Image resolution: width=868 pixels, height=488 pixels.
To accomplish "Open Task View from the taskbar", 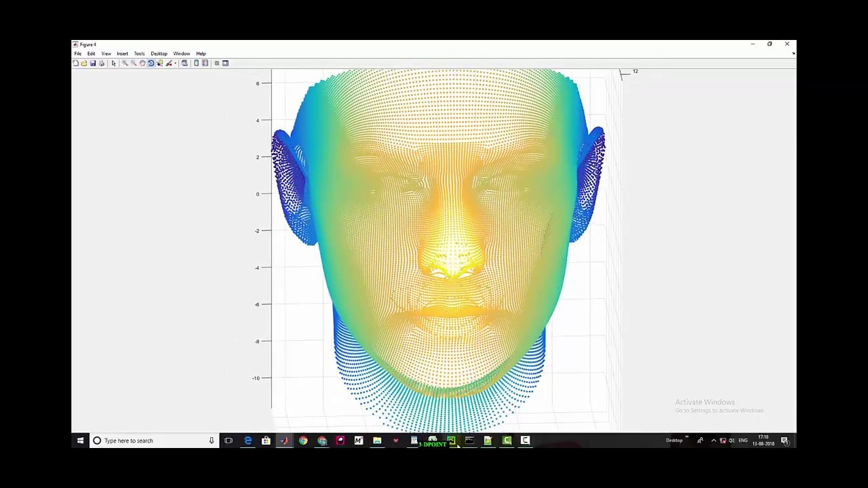I will (x=229, y=441).
